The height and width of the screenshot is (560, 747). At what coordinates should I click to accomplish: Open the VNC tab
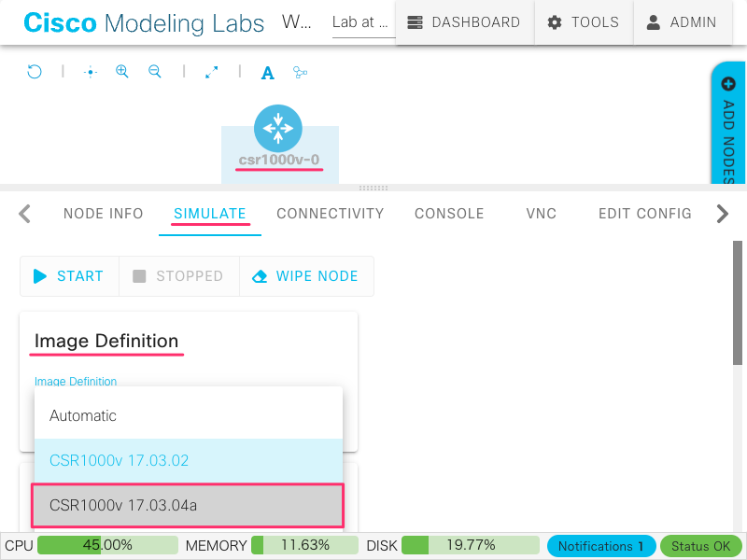pyautogui.click(x=542, y=214)
